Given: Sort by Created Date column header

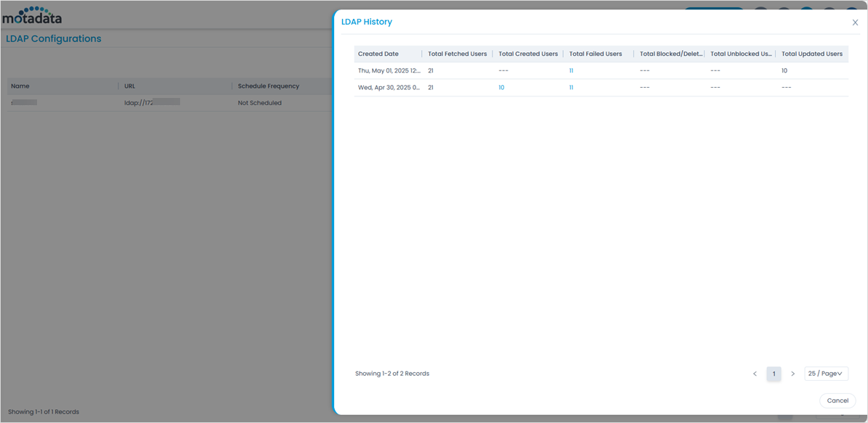Looking at the screenshot, I should click(378, 54).
